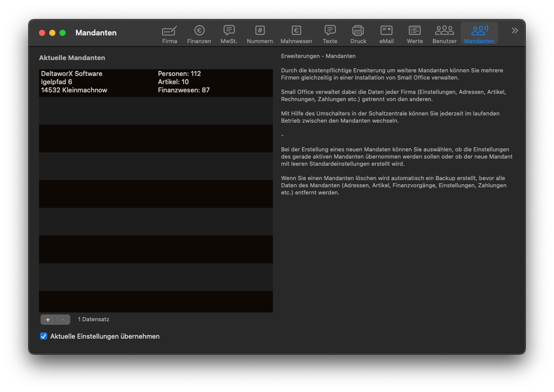Close the Mandanten window
Image resolution: width=554 pixels, height=392 pixels.
[x=42, y=33]
